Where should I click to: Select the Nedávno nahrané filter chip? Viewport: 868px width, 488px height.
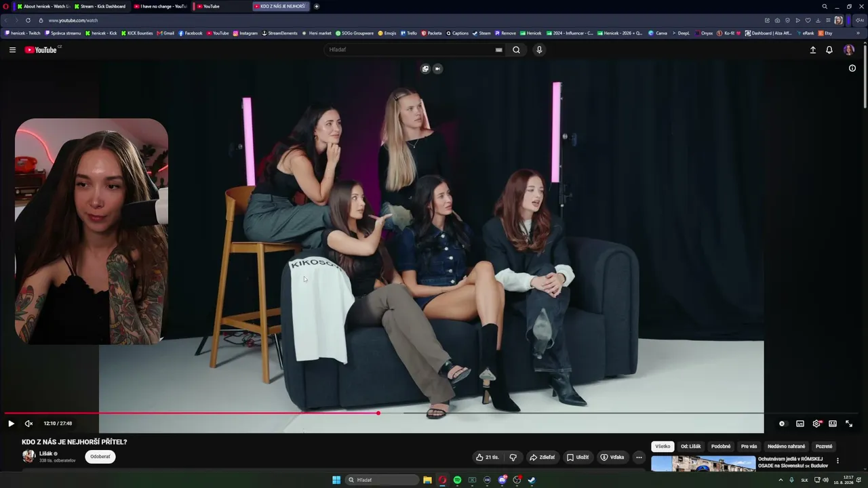[x=787, y=447]
